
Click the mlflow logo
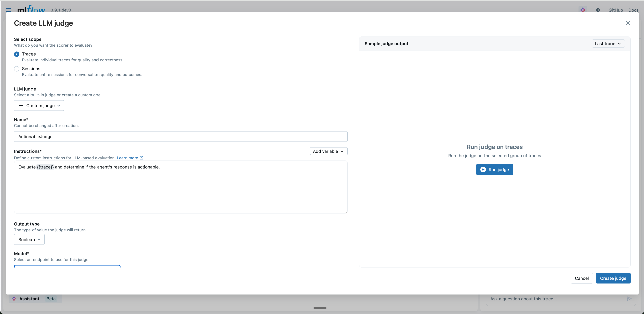(32, 9)
